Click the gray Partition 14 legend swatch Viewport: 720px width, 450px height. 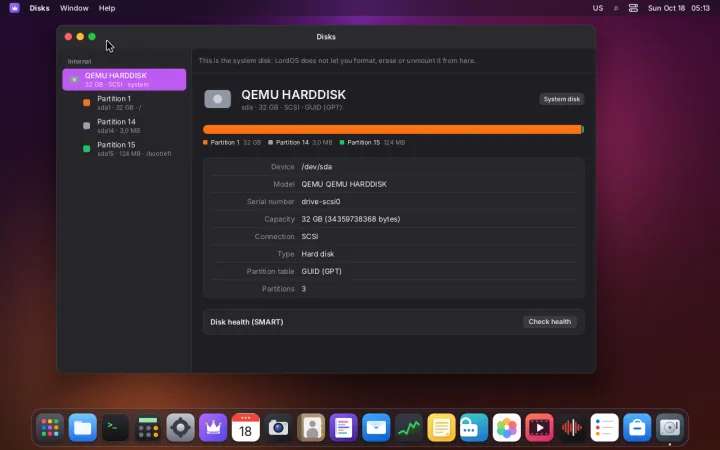point(270,142)
